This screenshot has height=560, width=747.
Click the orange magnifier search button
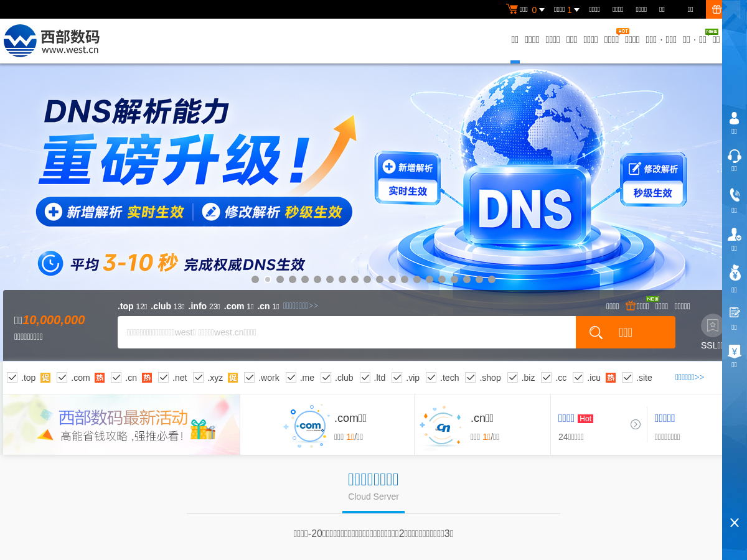click(x=625, y=332)
